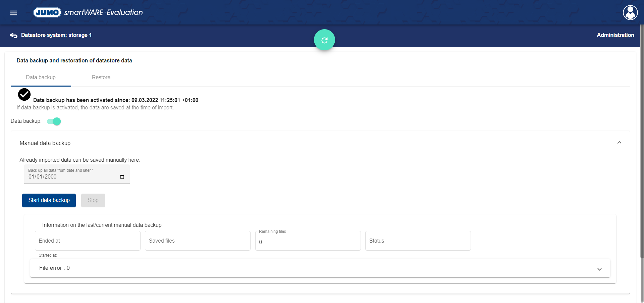
Task: Open the calendar date picker icon
Action: [x=122, y=177]
